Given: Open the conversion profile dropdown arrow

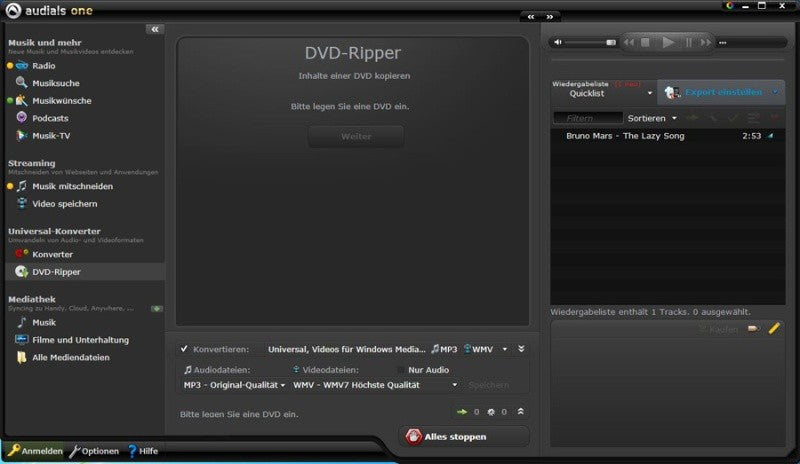Looking at the screenshot, I should (505, 349).
